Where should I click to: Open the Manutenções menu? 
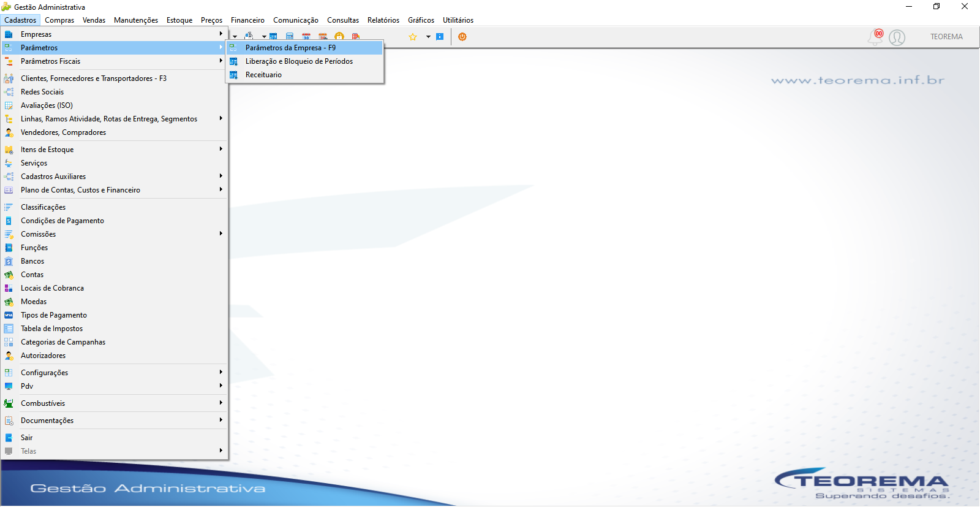pos(136,20)
